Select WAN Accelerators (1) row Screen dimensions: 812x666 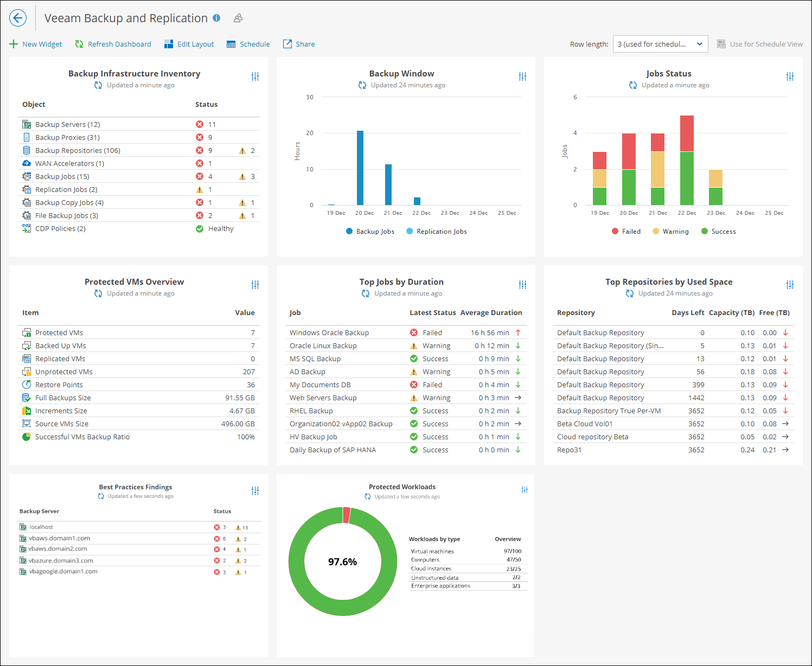point(138,163)
